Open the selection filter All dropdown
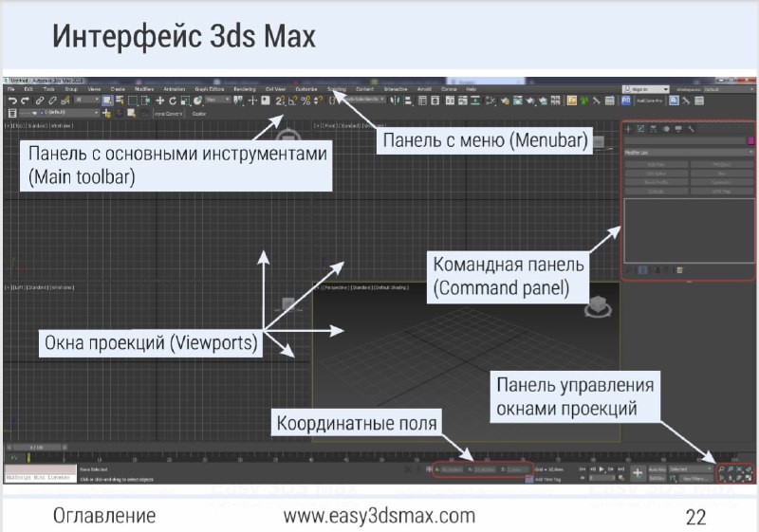 87,100
